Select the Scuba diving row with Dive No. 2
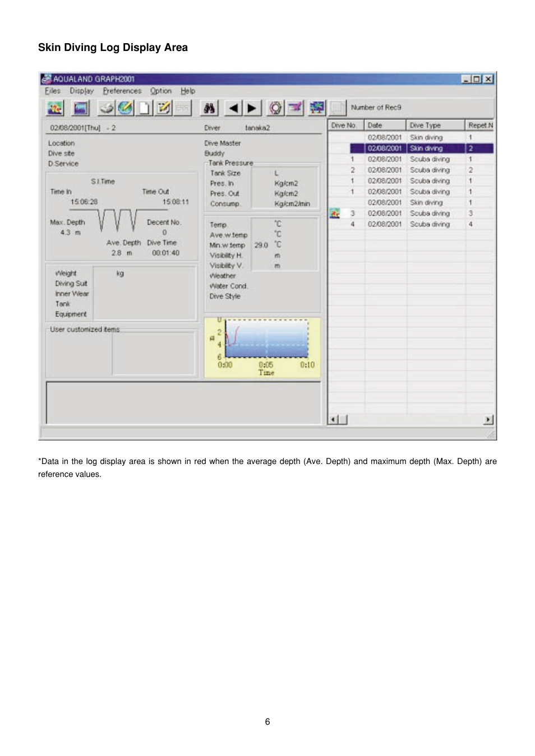The width and height of the screenshot is (535, 756). 411,170
